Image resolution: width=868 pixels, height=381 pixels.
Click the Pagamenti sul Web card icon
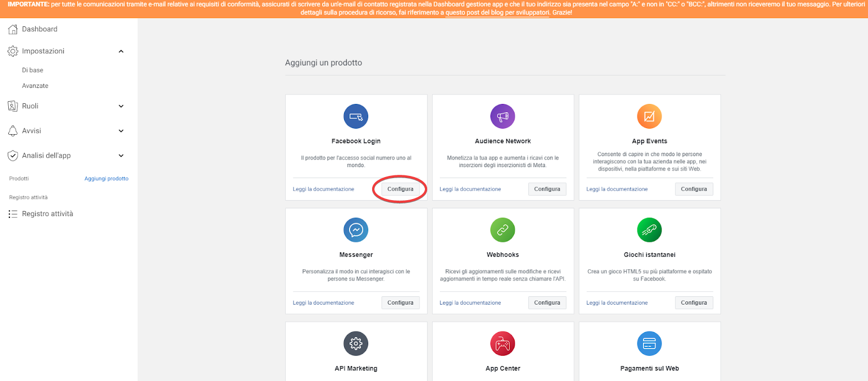tap(649, 344)
